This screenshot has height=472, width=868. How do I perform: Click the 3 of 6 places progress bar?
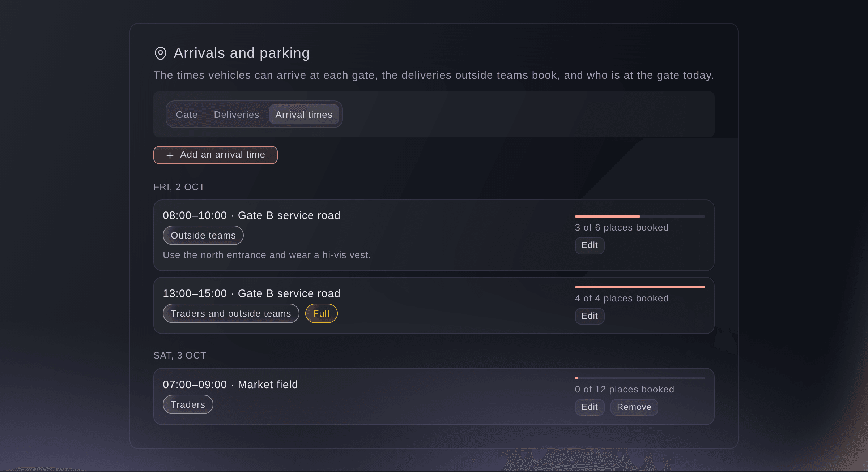tap(640, 216)
